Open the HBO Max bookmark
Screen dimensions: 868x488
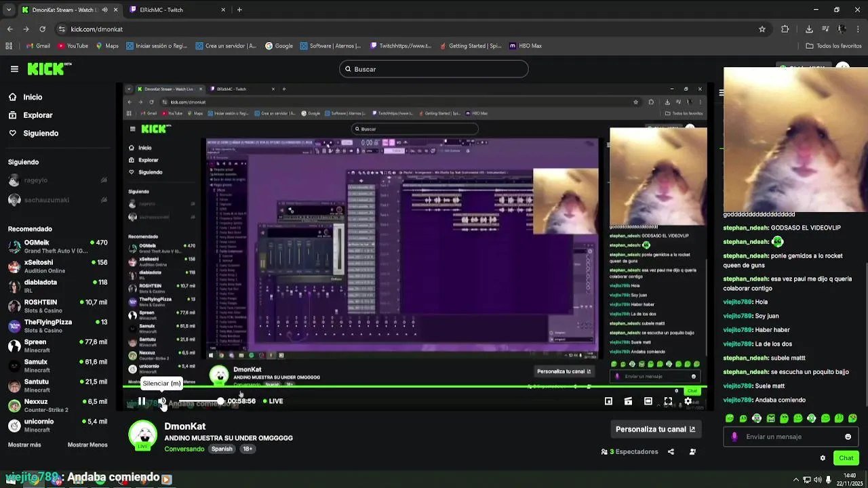(526, 46)
